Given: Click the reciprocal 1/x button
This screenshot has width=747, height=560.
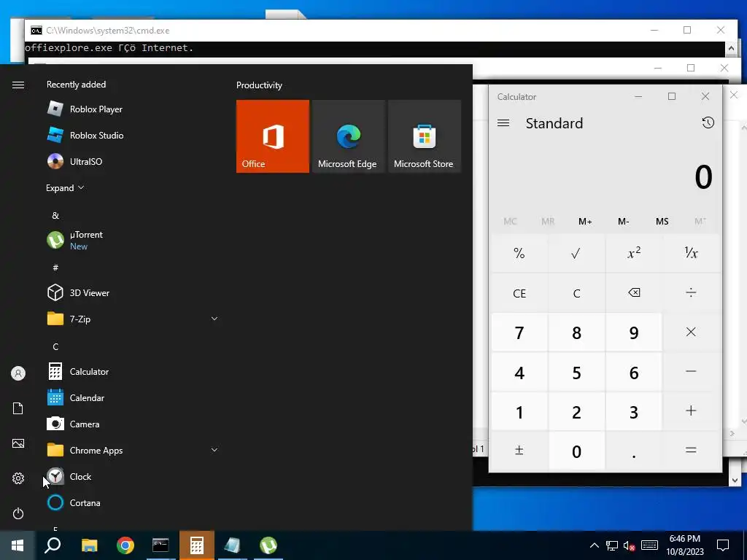Looking at the screenshot, I should tap(692, 253).
